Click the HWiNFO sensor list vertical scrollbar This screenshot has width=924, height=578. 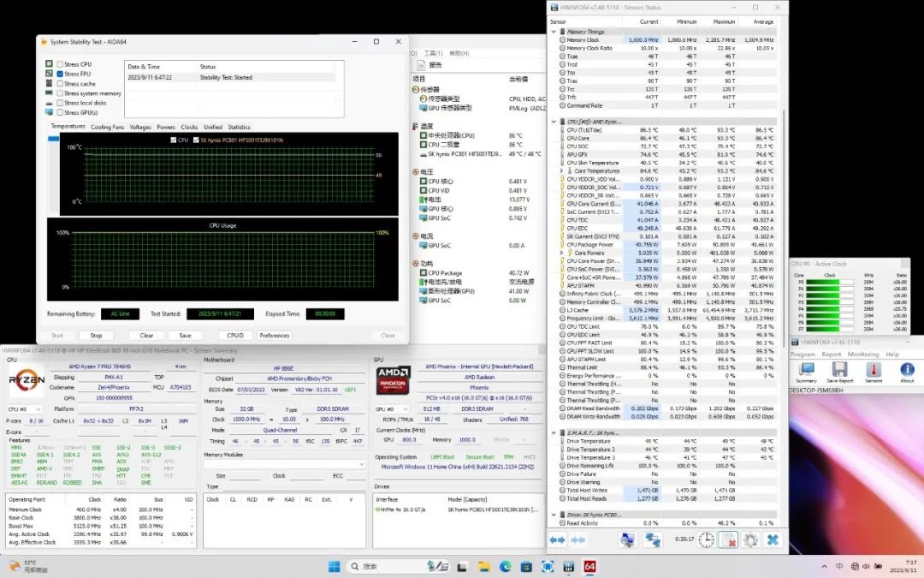[785, 227]
